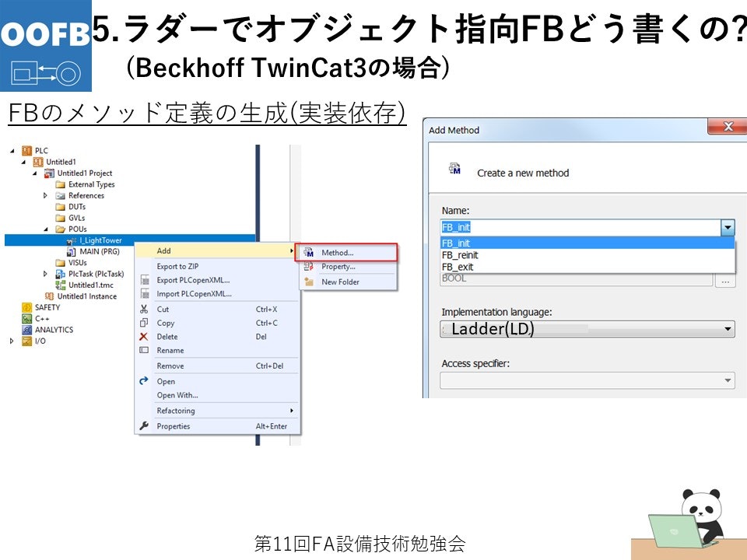The image size is (747, 560).
Task: Open the DUTs folder icon
Action: point(60,207)
